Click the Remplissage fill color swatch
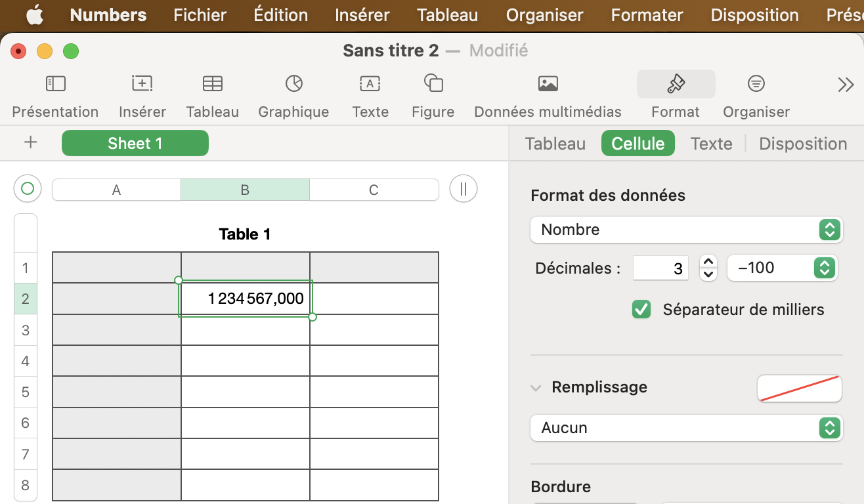Image resolution: width=864 pixels, height=504 pixels. coord(799,388)
